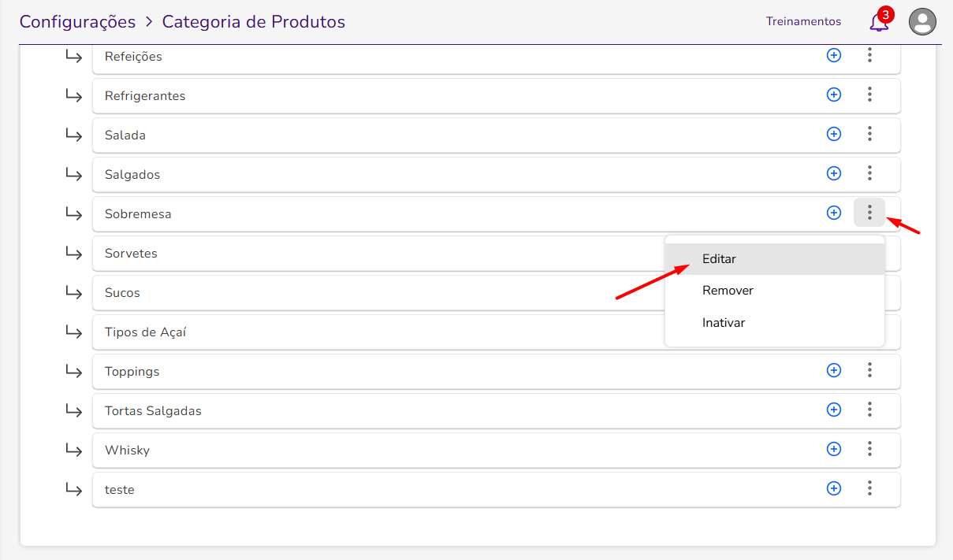This screenshot has height=560, width=953.
Task: Click plus icon on Refrigerantes row
Action: point(834,95)
